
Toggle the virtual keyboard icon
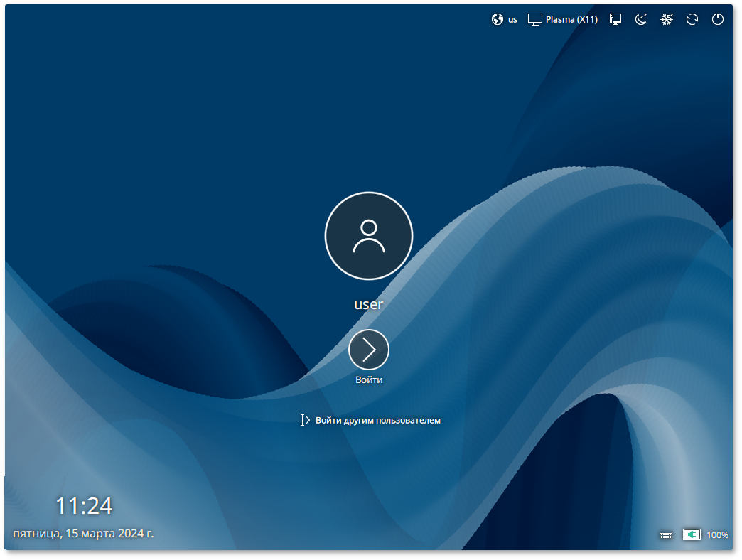pos(666,535)
